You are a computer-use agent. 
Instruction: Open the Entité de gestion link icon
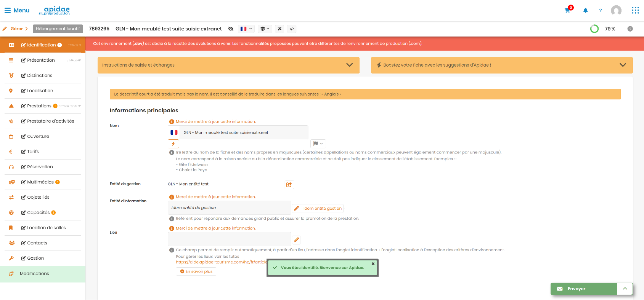point(289,185)
